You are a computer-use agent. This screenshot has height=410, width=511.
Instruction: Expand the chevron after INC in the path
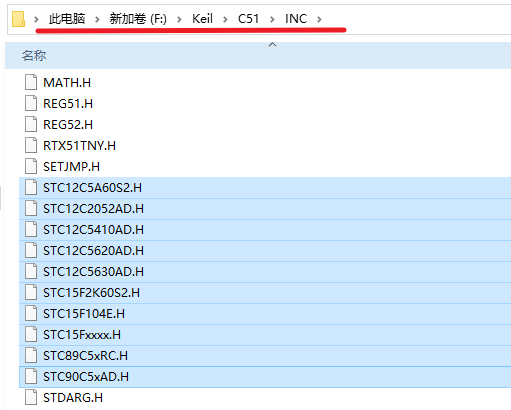point(319,19)
